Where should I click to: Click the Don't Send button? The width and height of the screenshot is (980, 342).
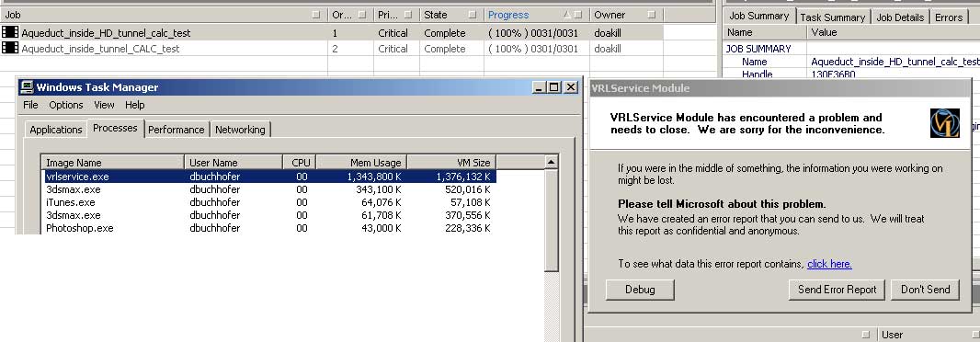925,290
